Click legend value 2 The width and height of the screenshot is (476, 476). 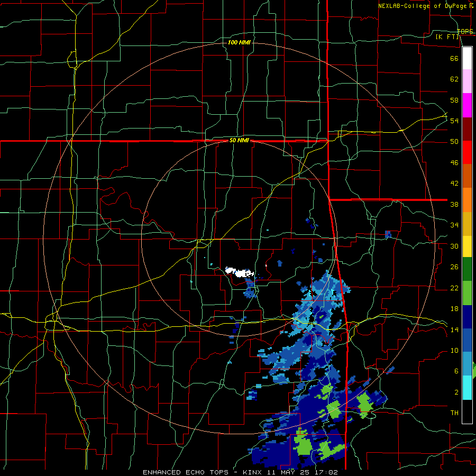point(456,392)
